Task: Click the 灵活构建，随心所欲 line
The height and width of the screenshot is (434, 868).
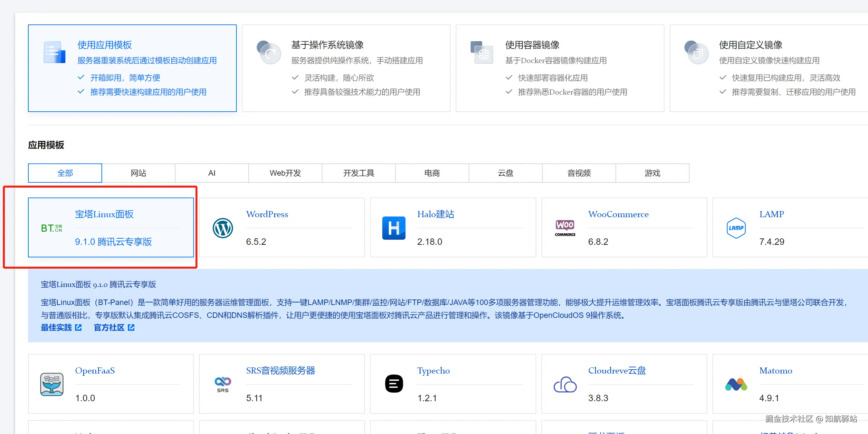Action: point(339,78)
